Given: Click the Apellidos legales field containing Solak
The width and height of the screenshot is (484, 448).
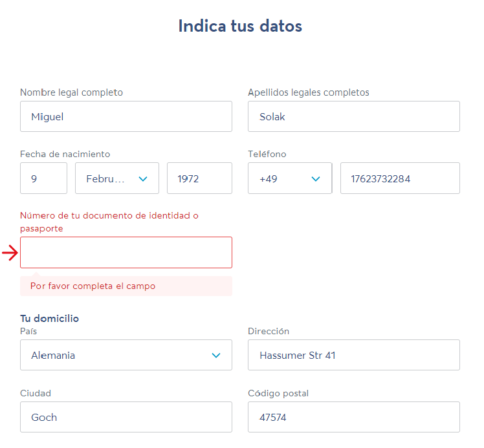Looking at the screenshot, I should pyautogui.click(x=354, y=116).
